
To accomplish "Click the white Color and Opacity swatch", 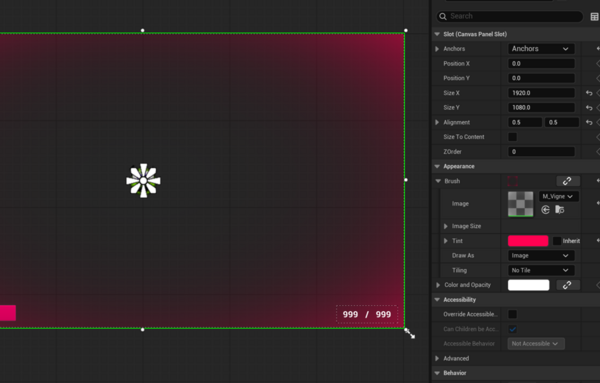I will (x=528, y=285).
